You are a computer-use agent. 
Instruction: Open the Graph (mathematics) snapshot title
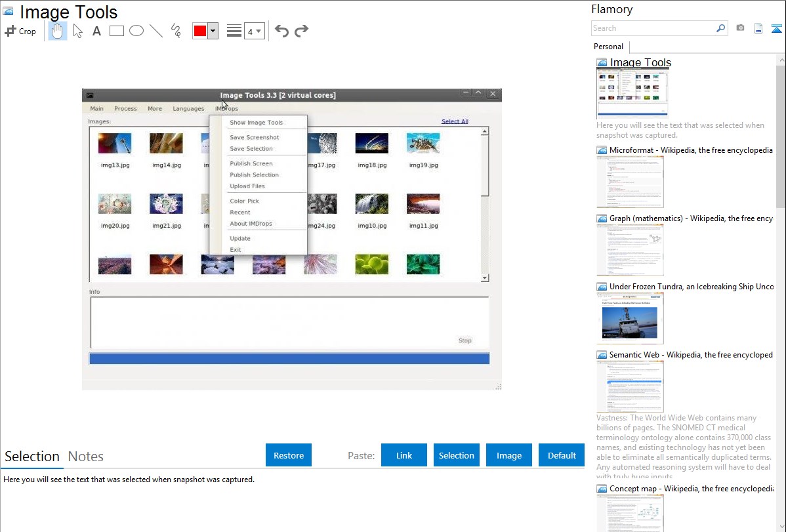tap(691, 218)
